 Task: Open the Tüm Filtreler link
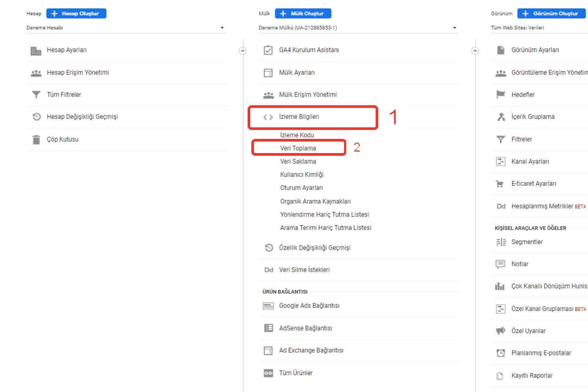click(x=64, y=94)
